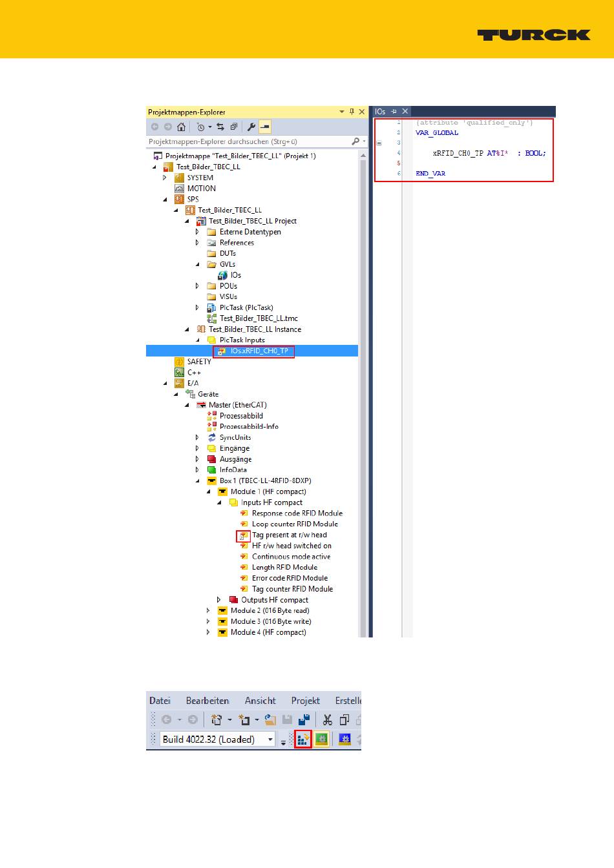Expand the Outputs HF compact node

[x=219, y=600]
